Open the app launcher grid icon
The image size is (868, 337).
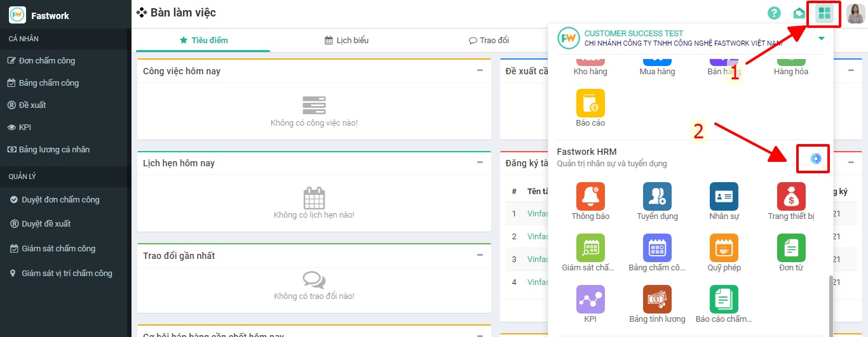(x=824, y=13)
